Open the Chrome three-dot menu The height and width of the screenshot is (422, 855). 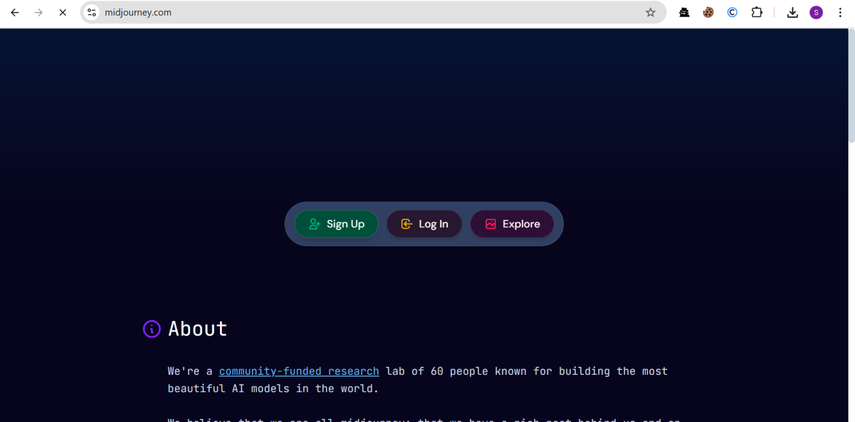[840, 13]
